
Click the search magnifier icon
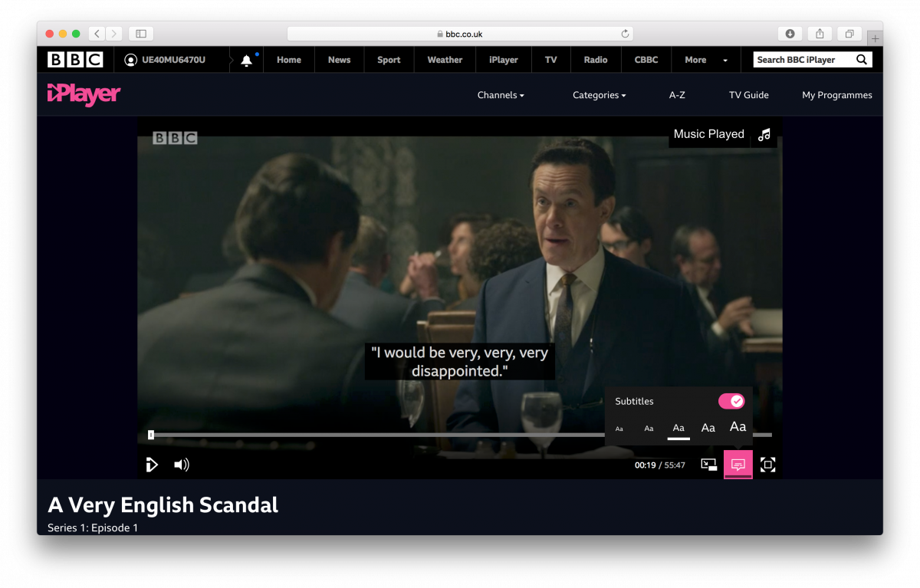[862, 60]
